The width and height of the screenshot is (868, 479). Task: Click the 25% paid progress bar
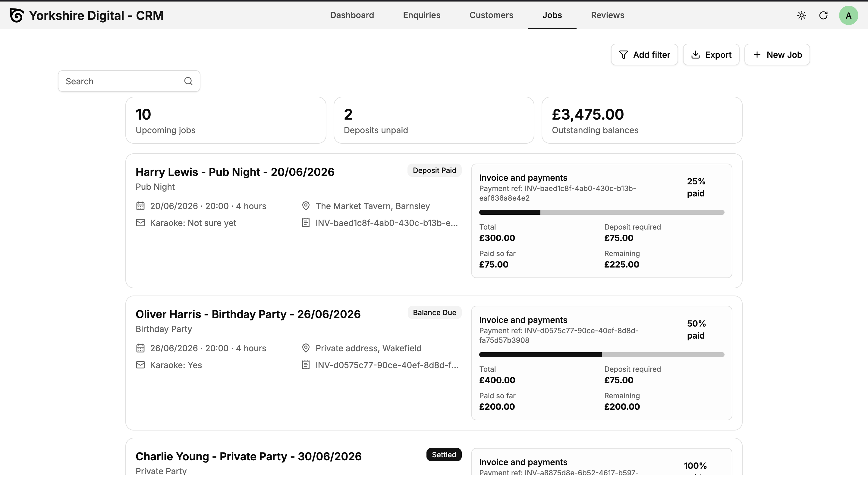[602, 212]
